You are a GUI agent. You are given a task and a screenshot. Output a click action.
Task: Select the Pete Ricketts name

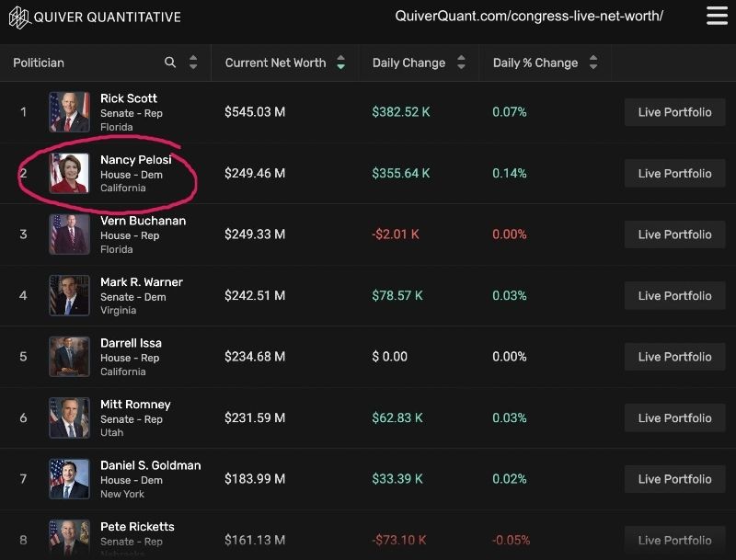tap(137, 527)
